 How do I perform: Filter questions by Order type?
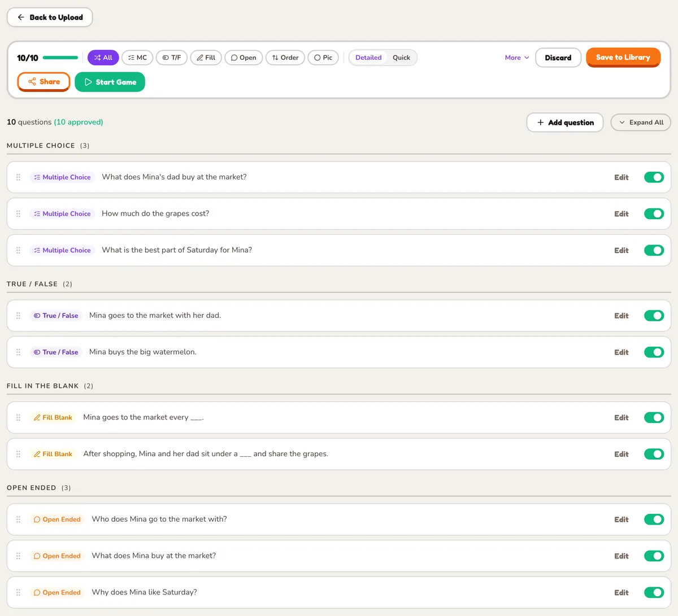[285, 58]
